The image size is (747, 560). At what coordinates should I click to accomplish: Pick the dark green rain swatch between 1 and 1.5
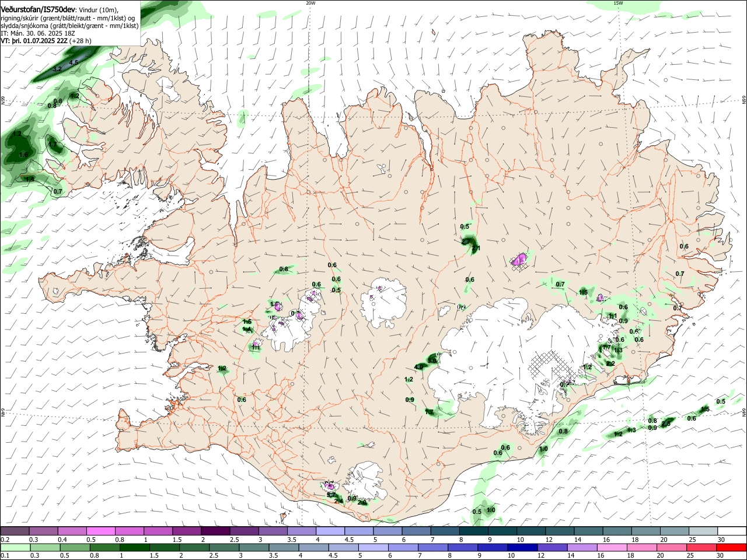(x=135, y=547)
